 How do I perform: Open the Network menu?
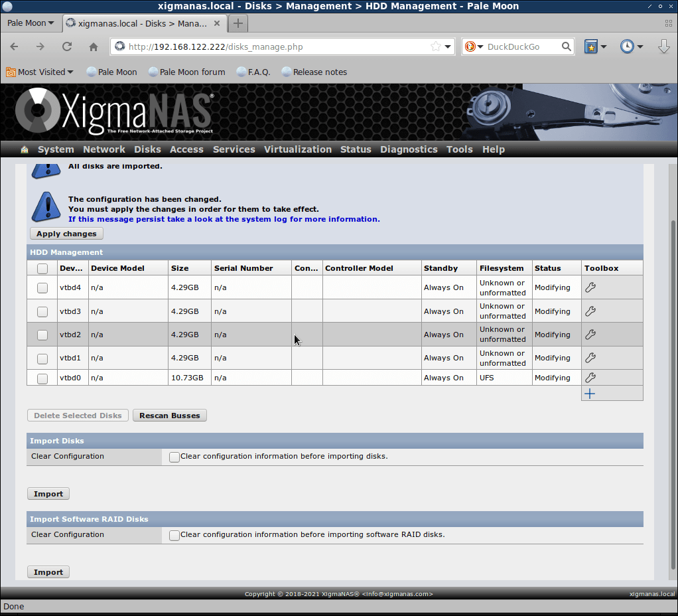click(103, 149)
